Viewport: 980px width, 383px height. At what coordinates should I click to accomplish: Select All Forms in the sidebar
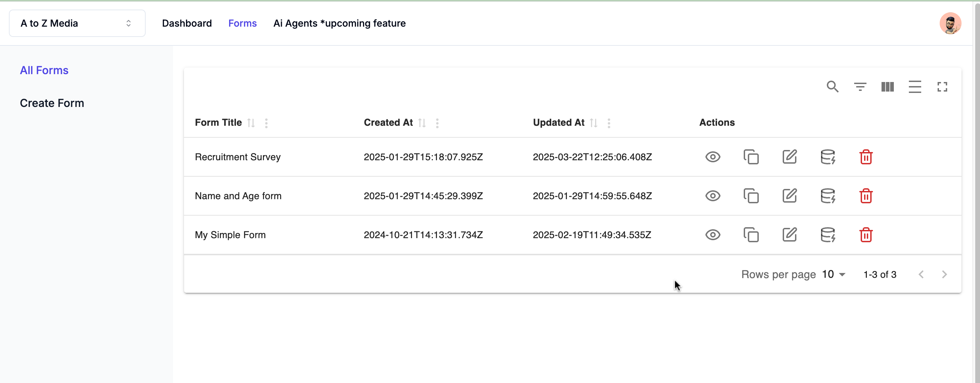44,70
